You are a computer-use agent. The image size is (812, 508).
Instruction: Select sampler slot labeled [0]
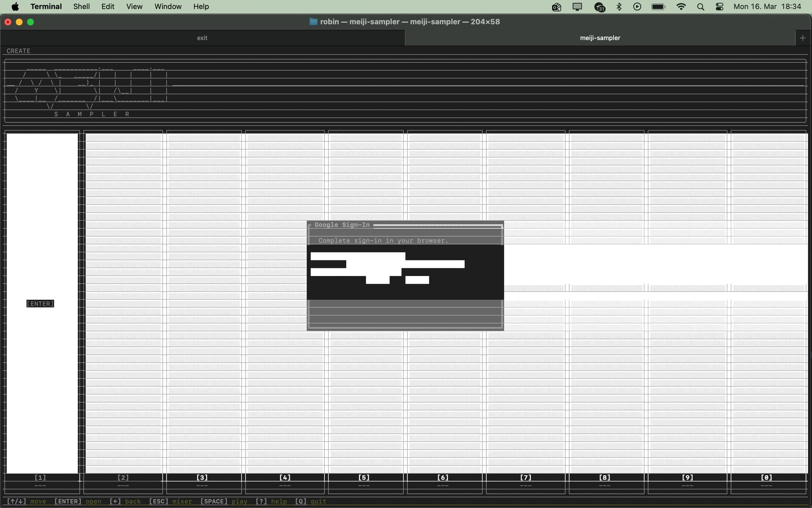pos(766,478)
